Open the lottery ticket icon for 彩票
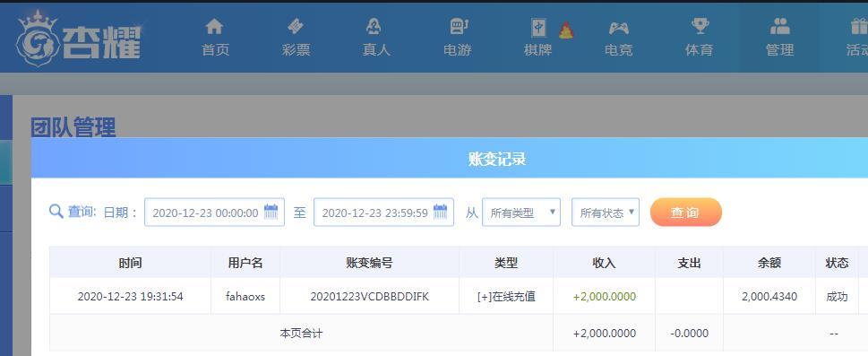The height and width of the screenshot is (356, 868). pos(296,26)
